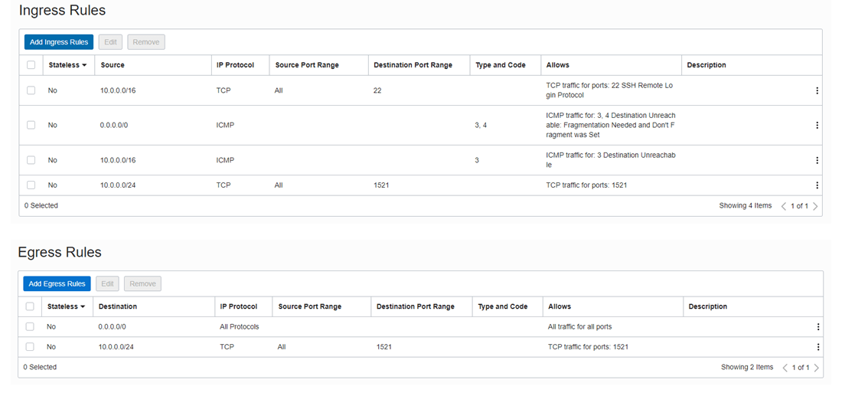
Task: Open actions menu for ICMP type 3 rule
Action: coord(817,160)
